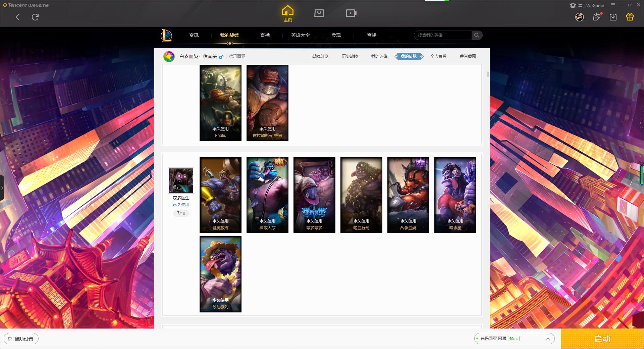The height and width of the screenshot is (349, 644).
Task: Open the 发现 menu
Action: click(x=336, y=35)
